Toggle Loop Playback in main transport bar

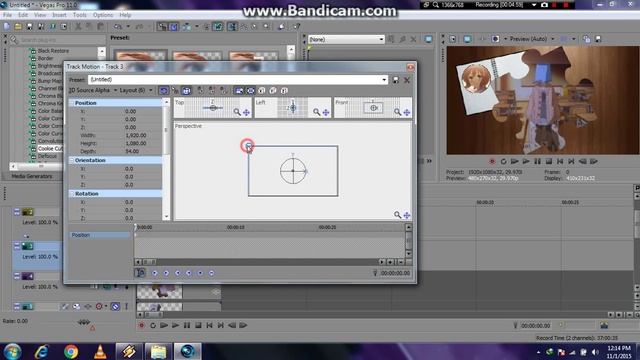(x=153, y=325)
